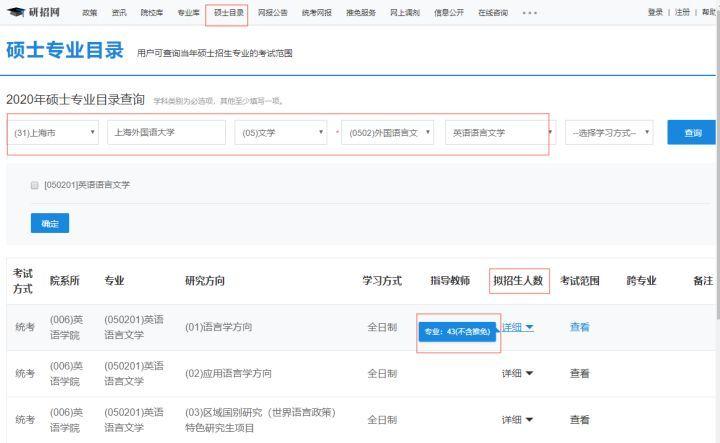
Task: Expand 详细 for (02)应用语言学方向 row
Action: [x=517, y=374]
